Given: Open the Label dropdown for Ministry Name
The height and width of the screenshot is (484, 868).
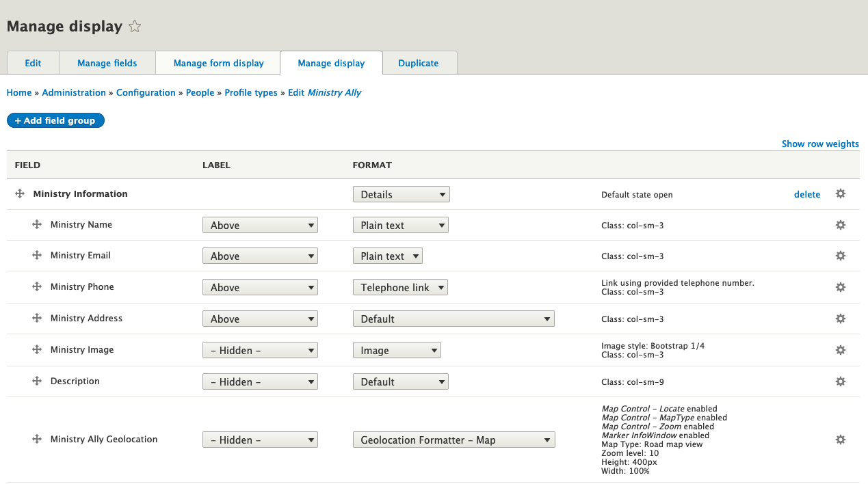Looking at the screenshot, I should tap(260, 224).
